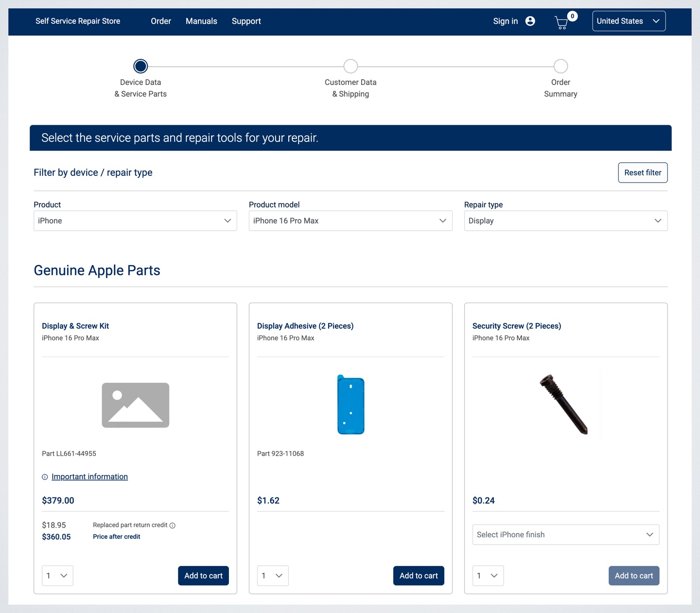700x613 pixels.
Task: Click the $18.95 return credit amount
Action: tap(54, 525)
